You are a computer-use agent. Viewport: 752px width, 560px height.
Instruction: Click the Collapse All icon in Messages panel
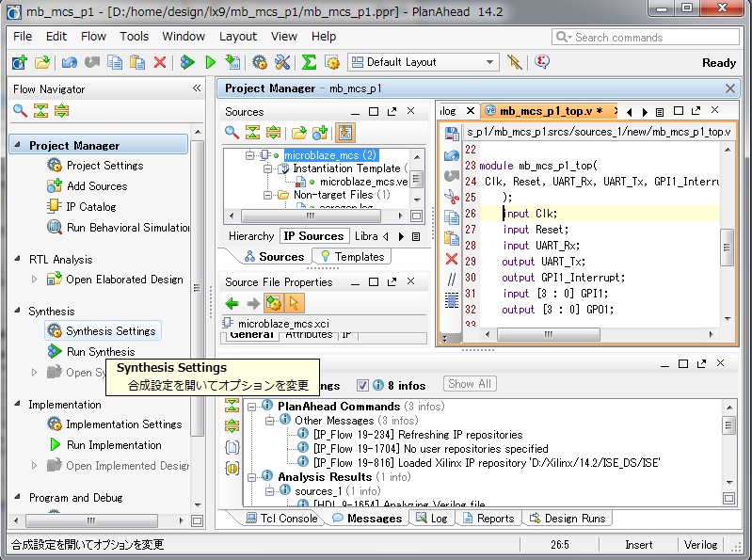232,405
